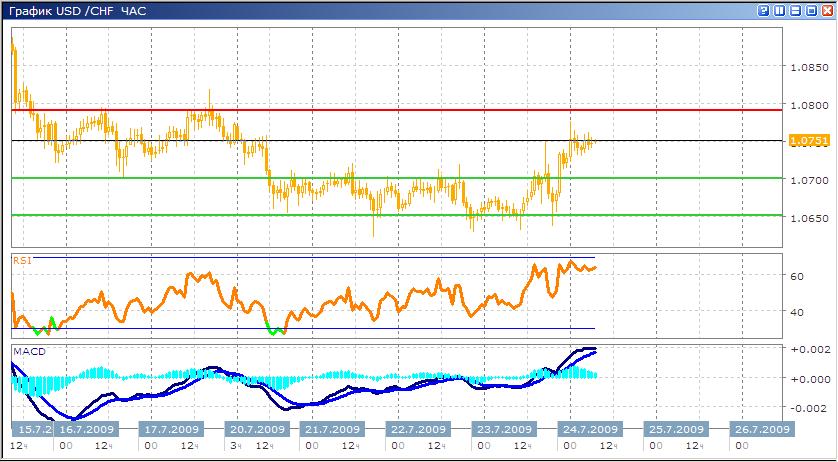Click the lower green support line near 1.0650
This screenshot has width=838, height=462.
click(400, 215)
